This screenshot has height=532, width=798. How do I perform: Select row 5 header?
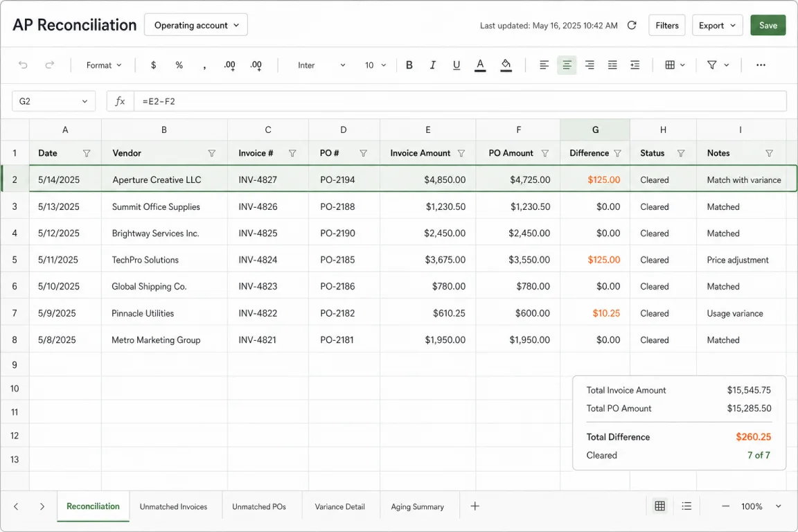(x=15, y=260)
